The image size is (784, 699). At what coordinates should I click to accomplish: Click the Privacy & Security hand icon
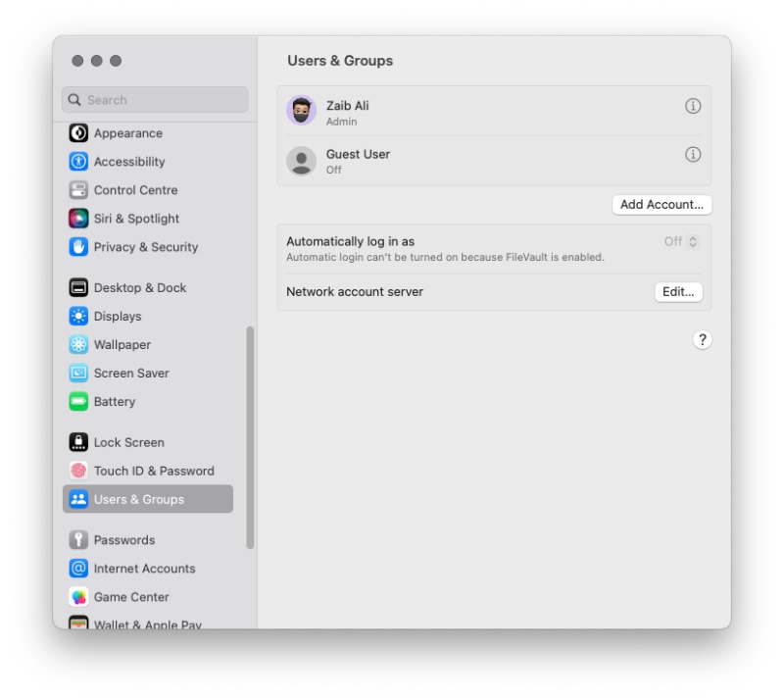tap(78, 247)
